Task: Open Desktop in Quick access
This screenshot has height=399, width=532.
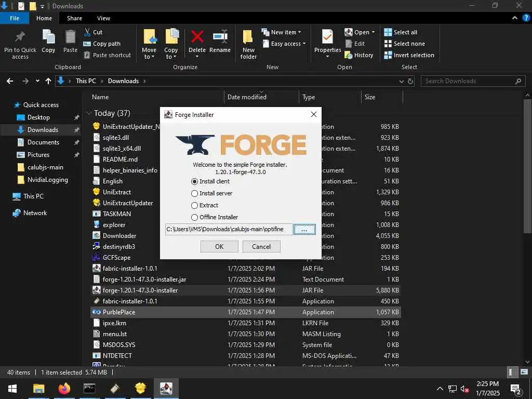Action: [x=38, y=117]
